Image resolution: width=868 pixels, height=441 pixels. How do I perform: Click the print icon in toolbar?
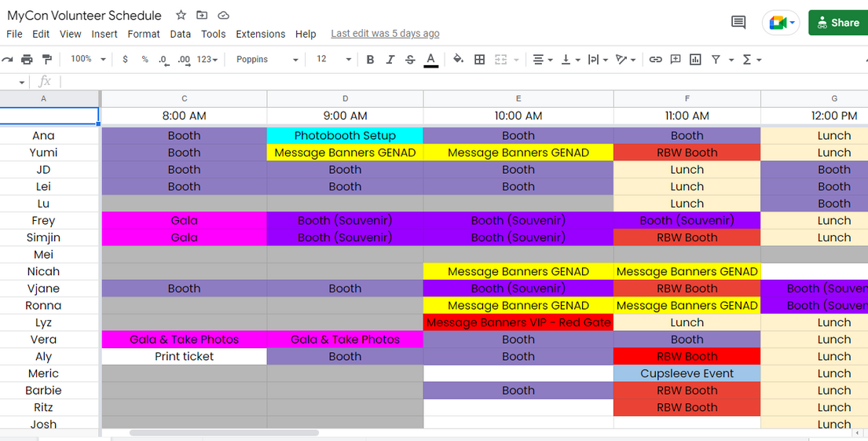pyautogui.click(x=27, y=60)
